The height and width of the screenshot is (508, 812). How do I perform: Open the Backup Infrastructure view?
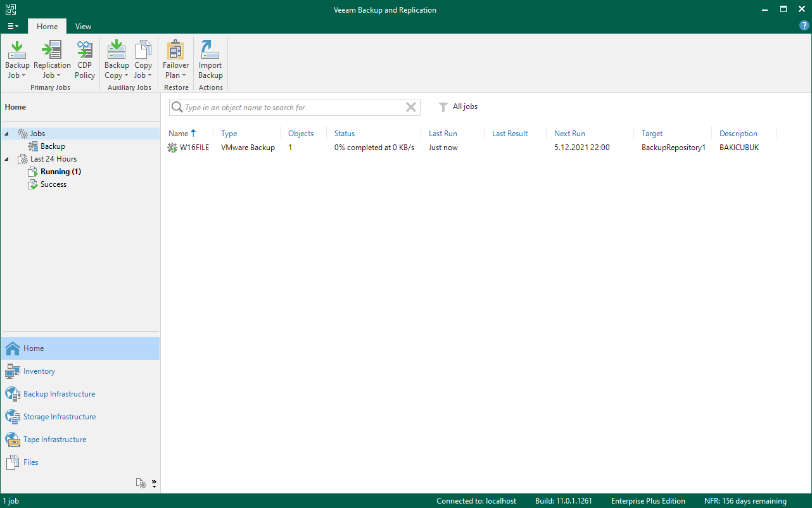[59, 394]
